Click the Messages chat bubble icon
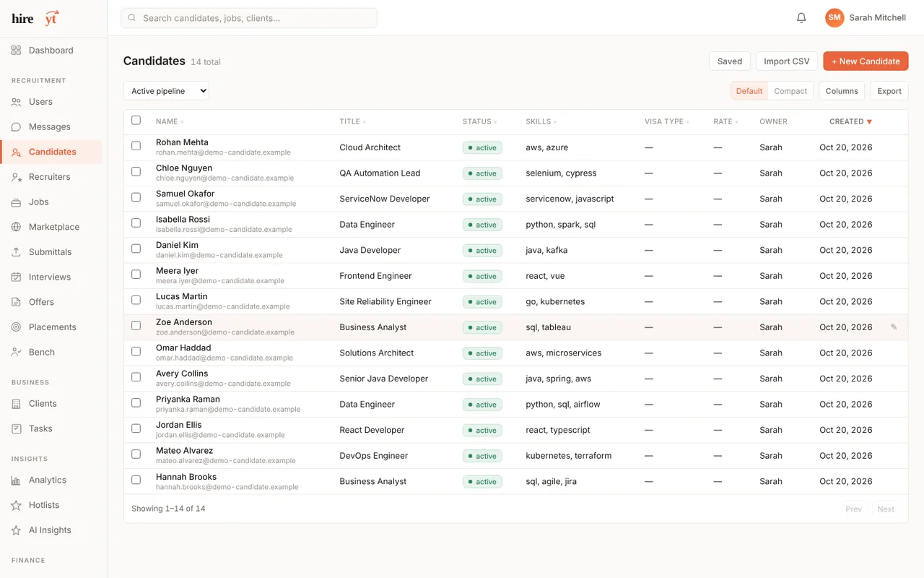Image resolution: width=924 pixels, height=578 pixels. tap(16, 127)
